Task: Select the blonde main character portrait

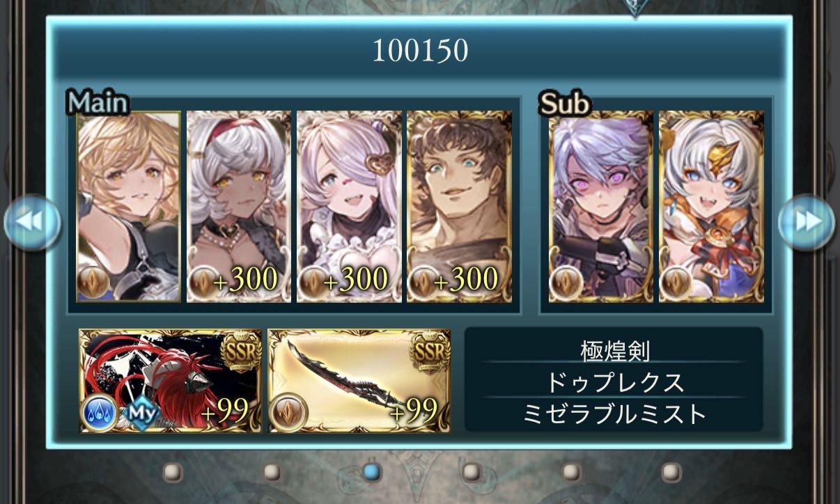Action: (128, 207)
